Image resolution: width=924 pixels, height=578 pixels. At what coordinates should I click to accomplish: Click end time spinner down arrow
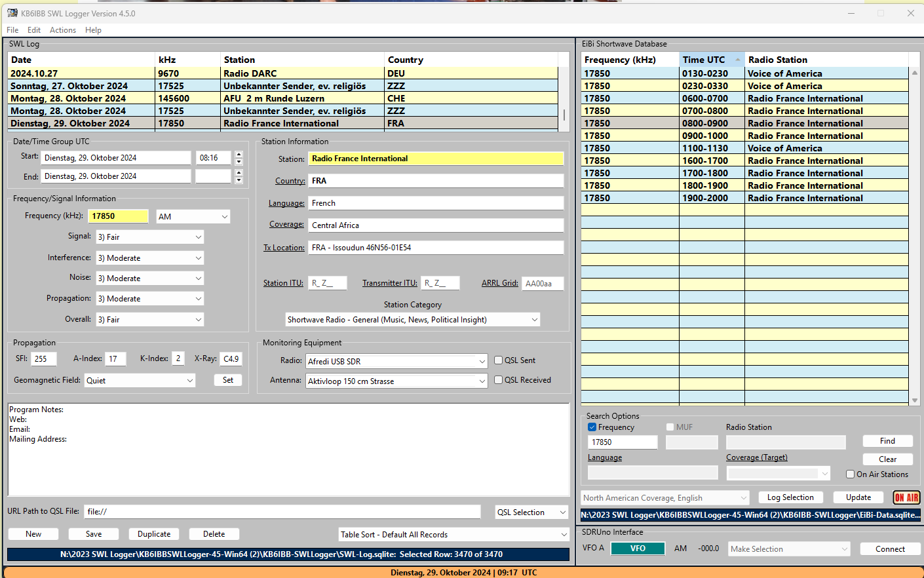click(x=239, y=180)
